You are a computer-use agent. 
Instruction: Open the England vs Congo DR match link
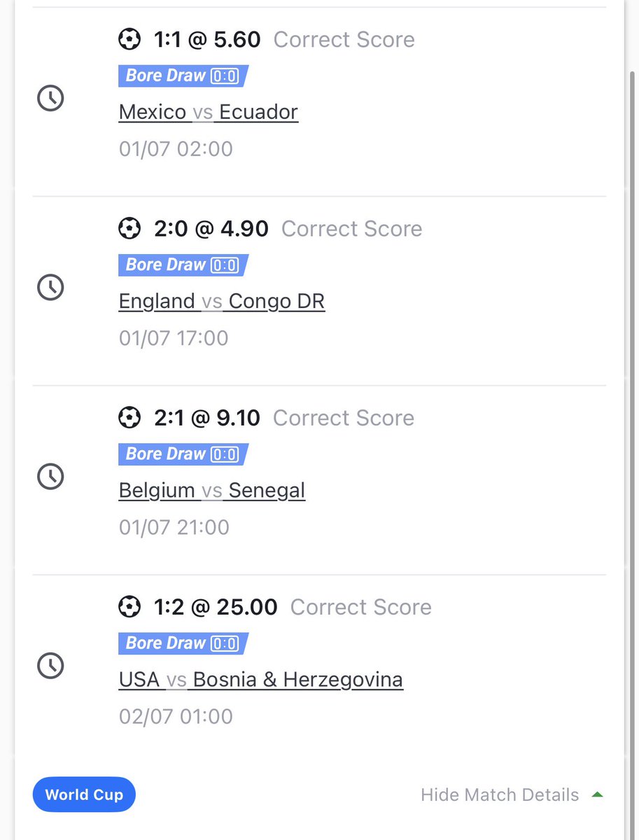pyautogui.click(x=222, y=301)
